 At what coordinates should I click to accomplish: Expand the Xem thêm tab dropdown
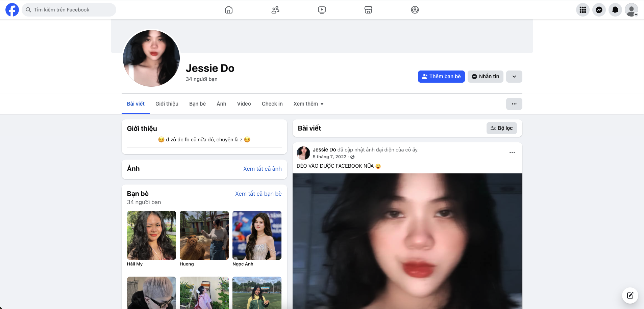[308, 104]
